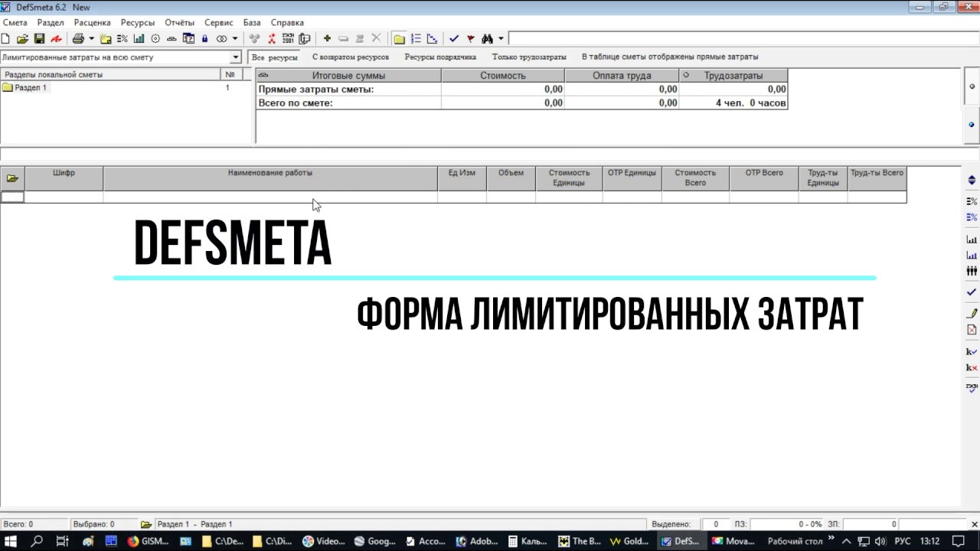The height and width of the screenshot is (551, 980).
Task: Click the k with check mark icon in sidebar
Action: 972,352
